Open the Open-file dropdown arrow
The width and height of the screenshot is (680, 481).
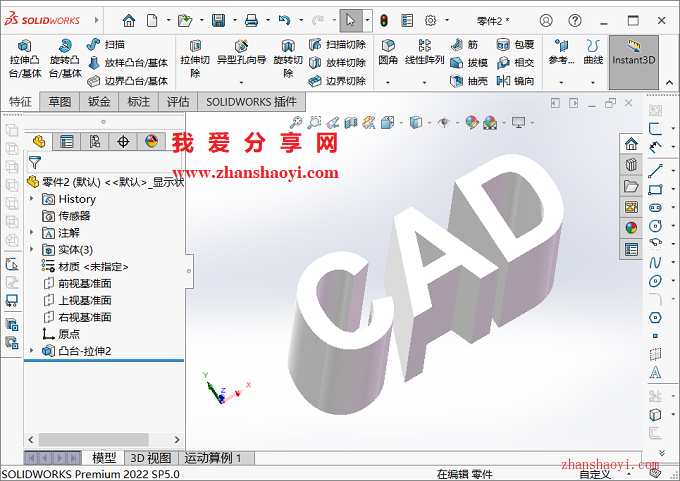pos(201,20)
